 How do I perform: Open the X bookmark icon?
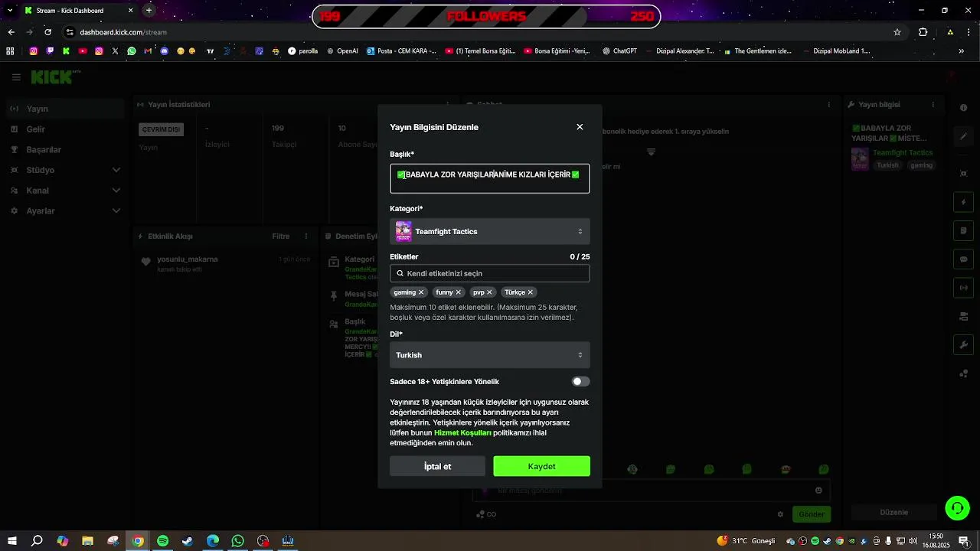click(x=116, y=51)
